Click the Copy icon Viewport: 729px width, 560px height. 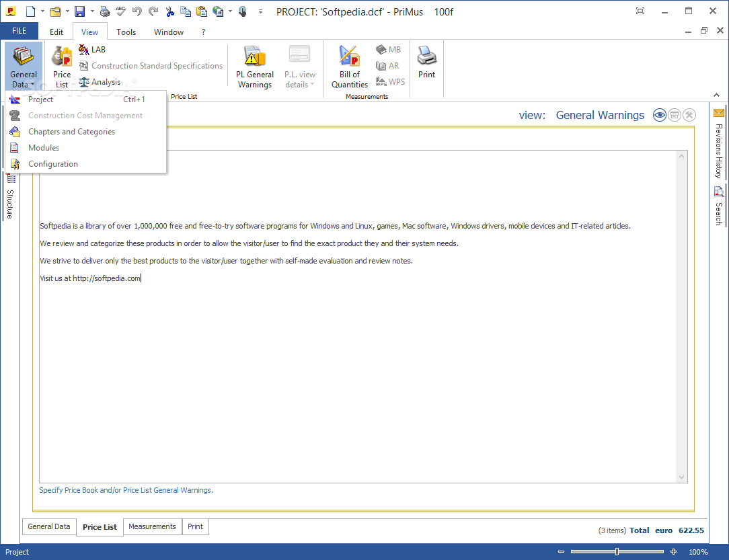(x=186, y=11)
